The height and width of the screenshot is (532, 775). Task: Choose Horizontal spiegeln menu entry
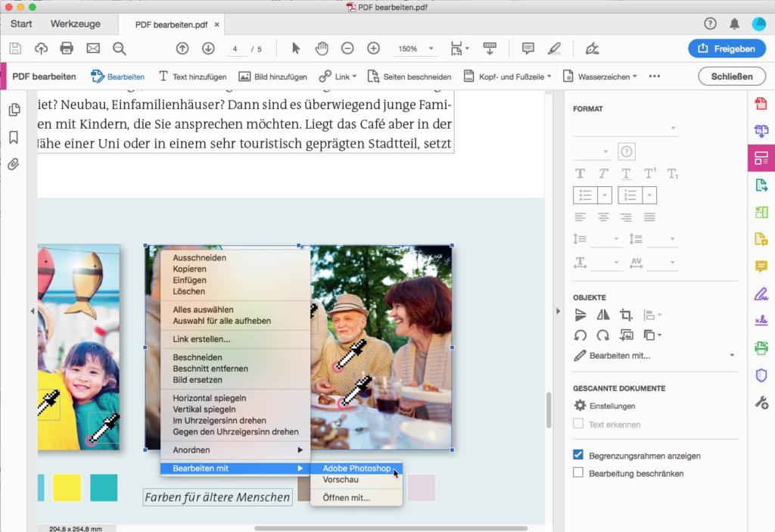pyautogui.click(x=210, y=398)
